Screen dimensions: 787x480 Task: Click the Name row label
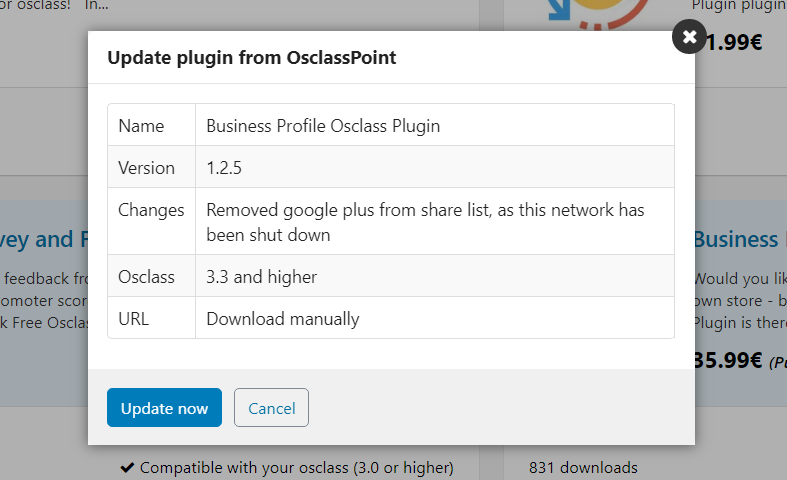coord(141,126)
